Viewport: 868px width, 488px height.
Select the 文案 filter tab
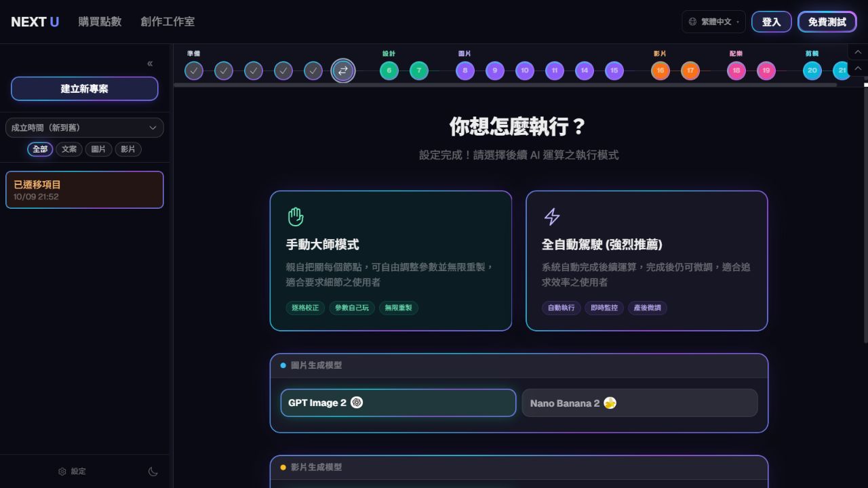click(x=69, y=149)
